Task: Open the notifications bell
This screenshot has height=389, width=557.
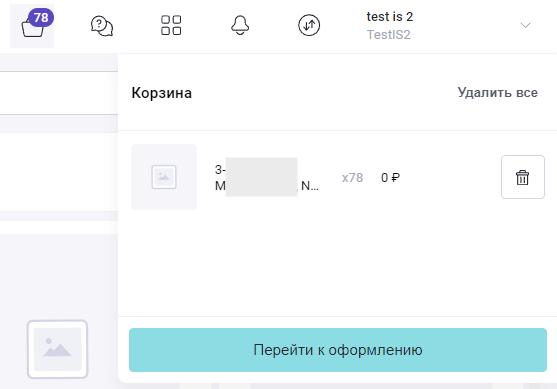Action: pos(240,25)
